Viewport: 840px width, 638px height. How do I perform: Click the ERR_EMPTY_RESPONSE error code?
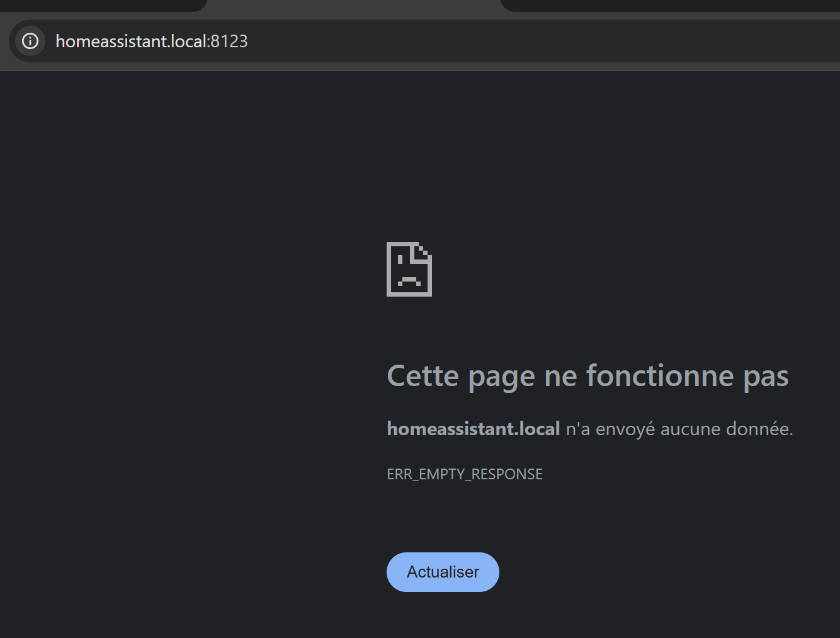pos(464,474)
